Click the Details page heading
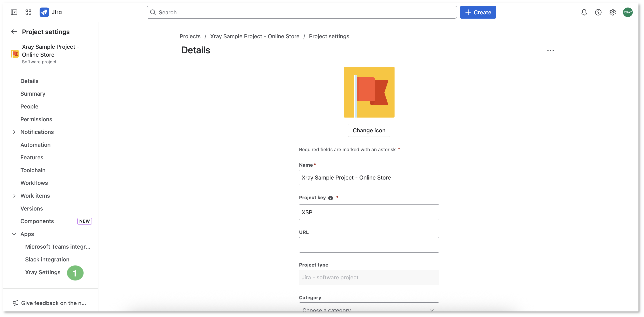The width and height of the screenshot is (644, 317). coord(195,50)
